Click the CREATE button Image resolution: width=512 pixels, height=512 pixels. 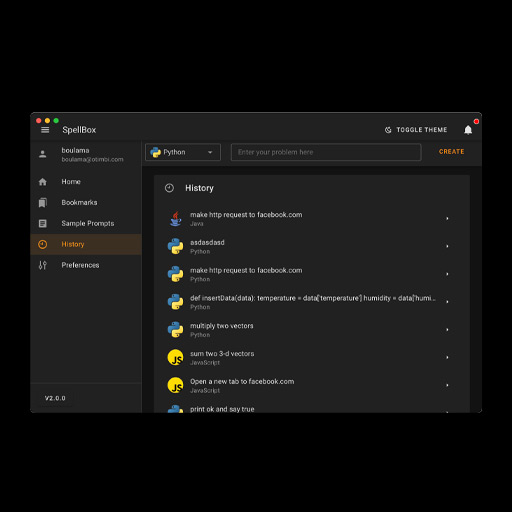[x=451, y=152]
